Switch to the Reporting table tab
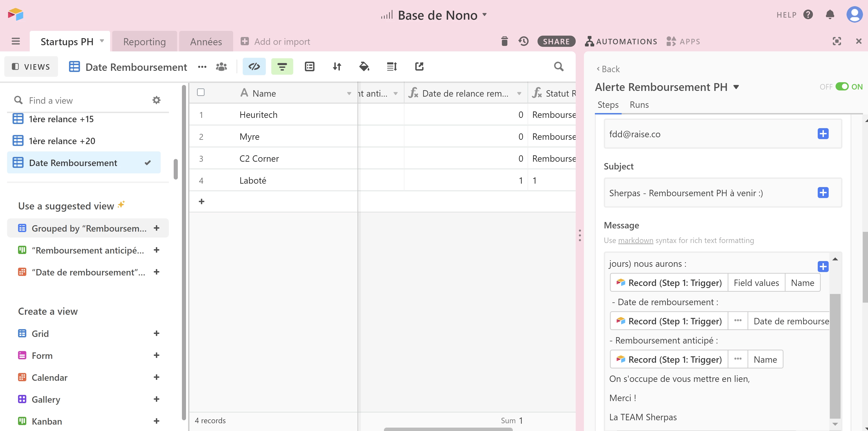The width and height of the screenshot is (868, 431). 144,41
